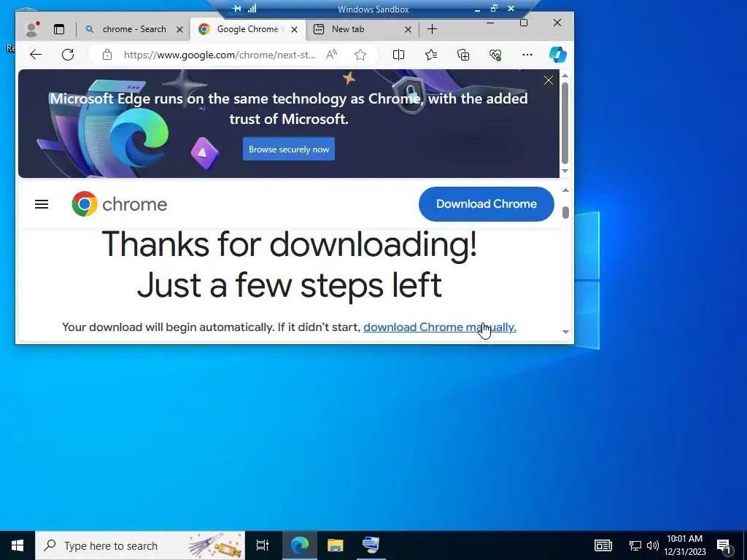Click the Chrome page scrollbar up arrow

(565, 190)
